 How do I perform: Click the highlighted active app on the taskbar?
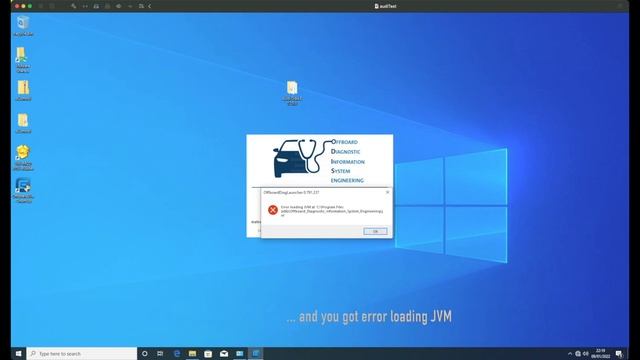[x=256, y=353]
